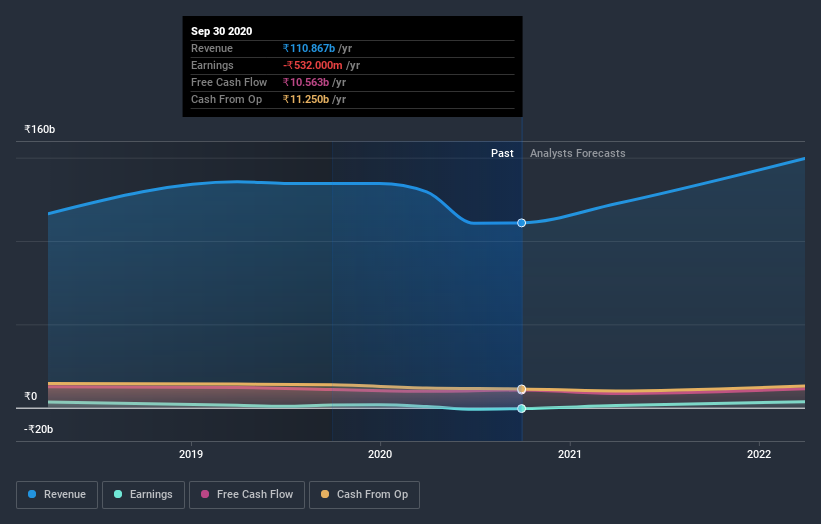The image size is (821, 524).
Task: Click the pink Free Cash Flow legend dot
Action: 205,494
